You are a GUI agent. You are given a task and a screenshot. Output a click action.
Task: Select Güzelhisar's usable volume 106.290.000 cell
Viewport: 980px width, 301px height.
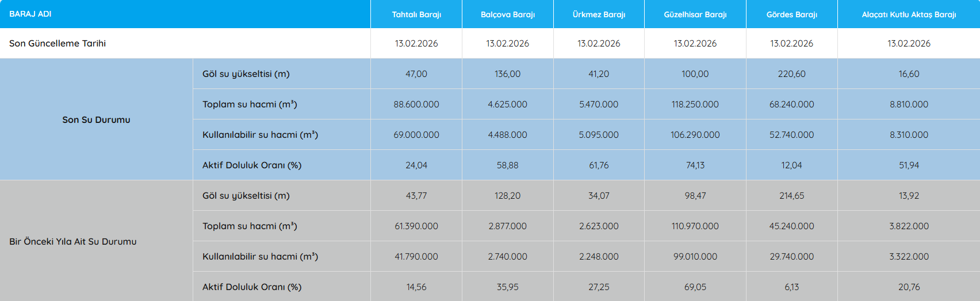pyautogui.click(x=695, y=135)
